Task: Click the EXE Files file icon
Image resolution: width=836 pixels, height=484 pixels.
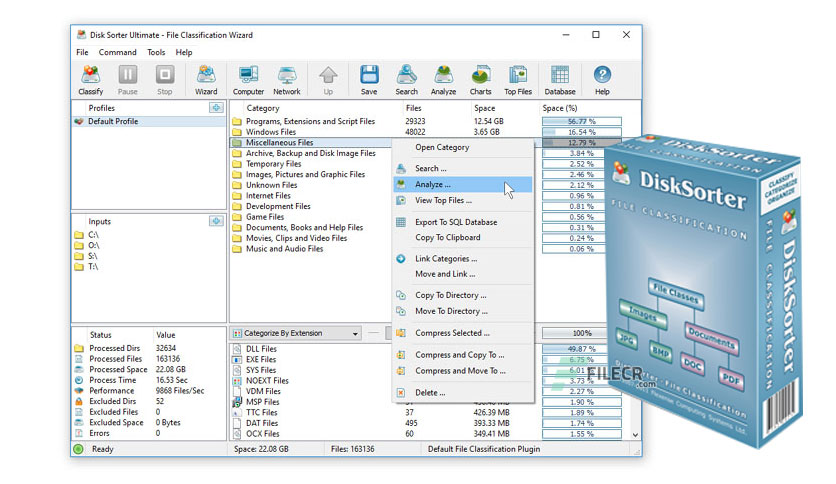Action: pos(237,360)
